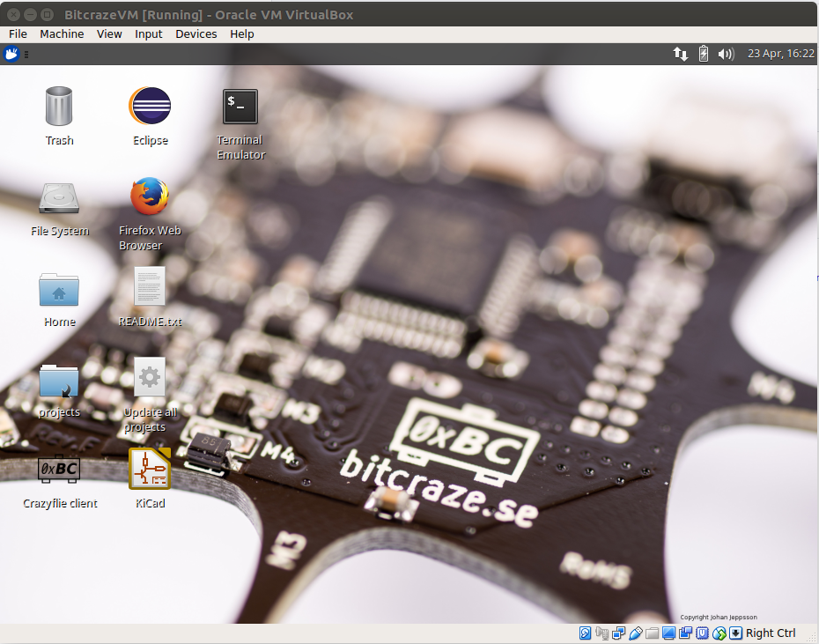Click the network adapters status icon

[x=618, y=633]
